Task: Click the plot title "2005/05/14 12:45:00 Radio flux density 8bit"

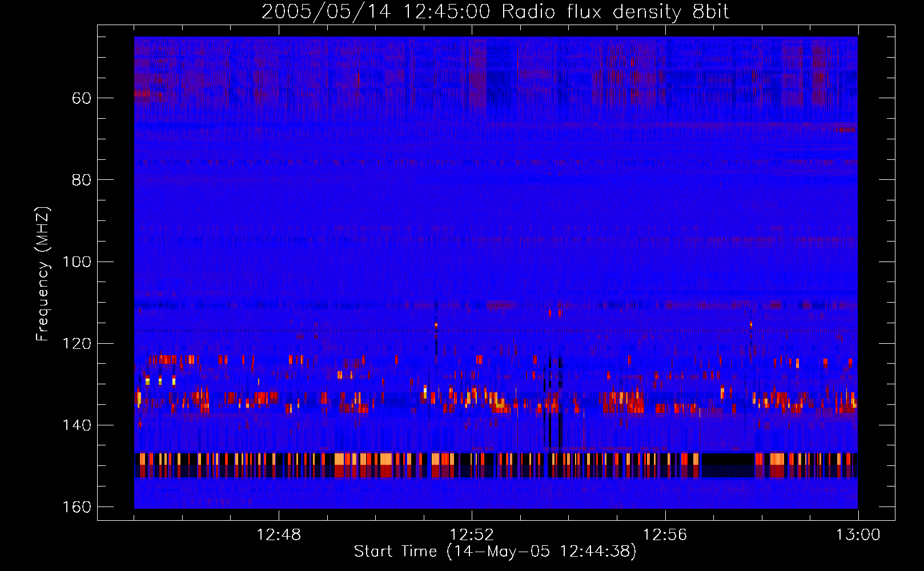Action: 495,11
